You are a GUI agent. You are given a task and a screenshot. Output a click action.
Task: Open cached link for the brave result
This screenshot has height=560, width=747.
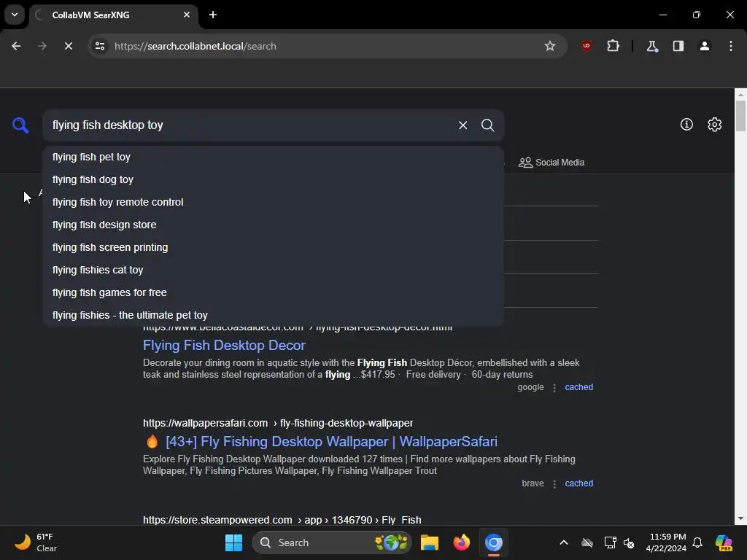tap(578, 483)
